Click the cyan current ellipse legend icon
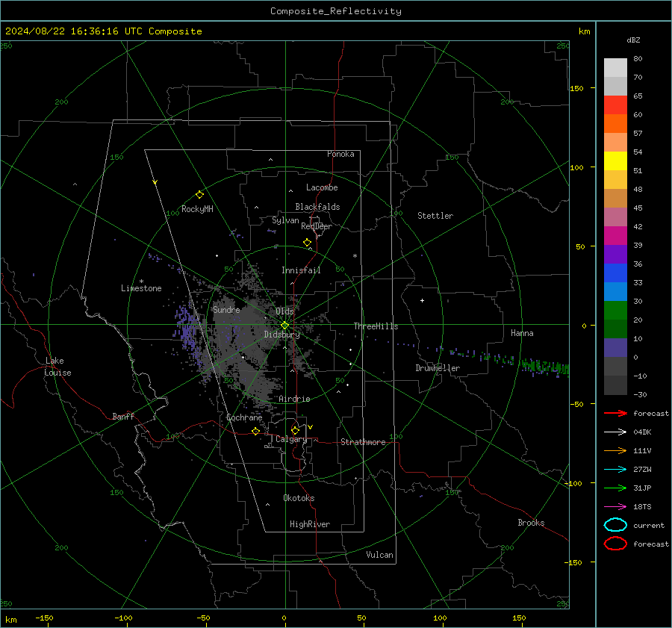 point(615,525)
